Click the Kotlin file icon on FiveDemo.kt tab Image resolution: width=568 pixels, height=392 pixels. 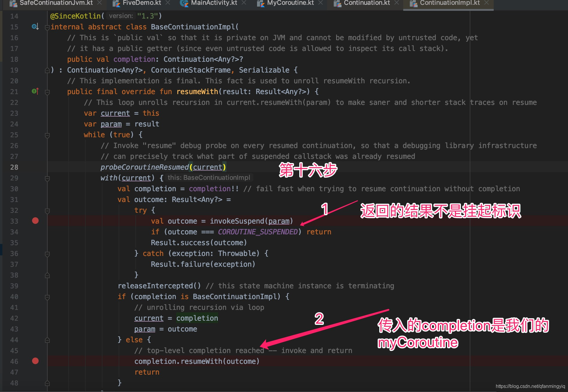(116, 3)
